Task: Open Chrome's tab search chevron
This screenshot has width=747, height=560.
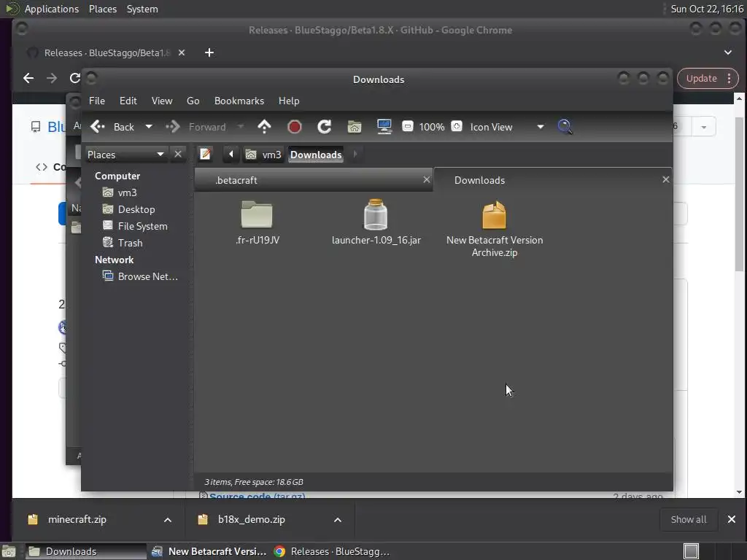Action: 727,52
